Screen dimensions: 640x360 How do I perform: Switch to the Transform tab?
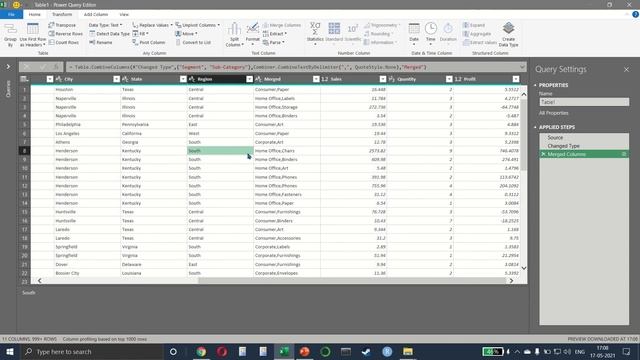[62, 14]
